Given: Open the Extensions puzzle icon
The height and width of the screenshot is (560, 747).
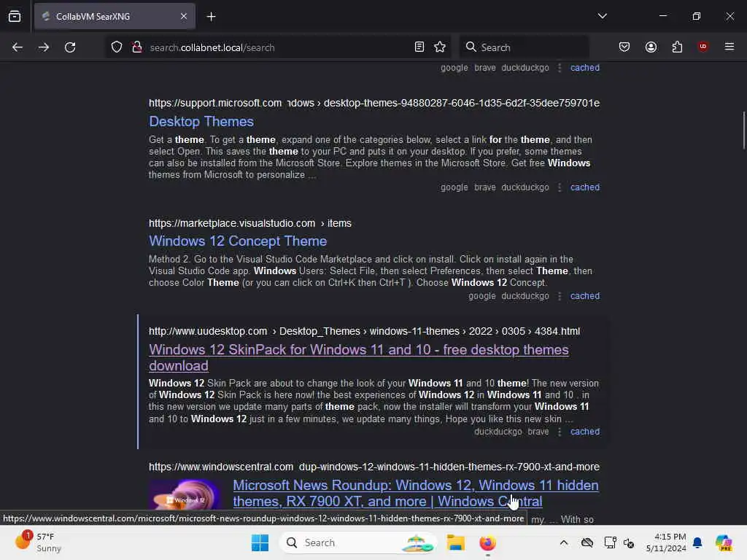Looking at the screenshot, I should (677, 47).
